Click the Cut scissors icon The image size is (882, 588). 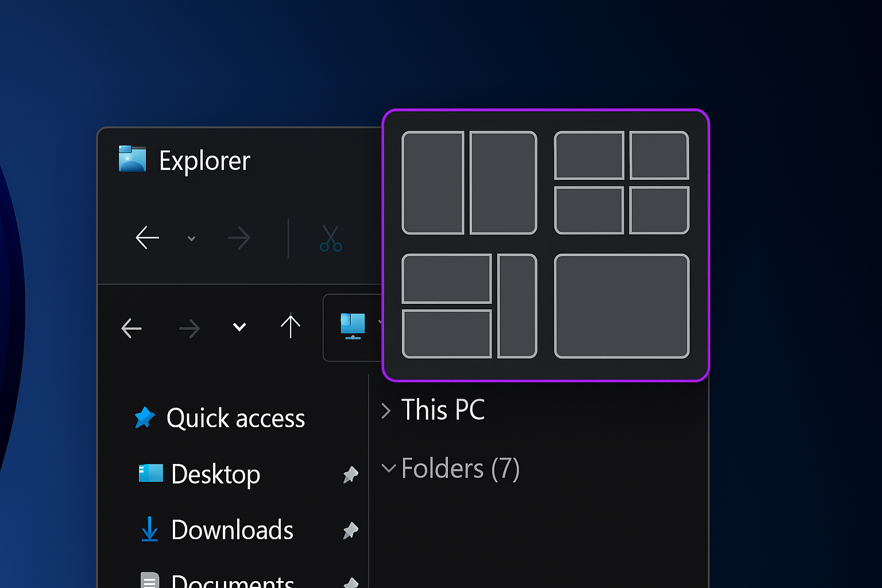(x=331, y=238)
